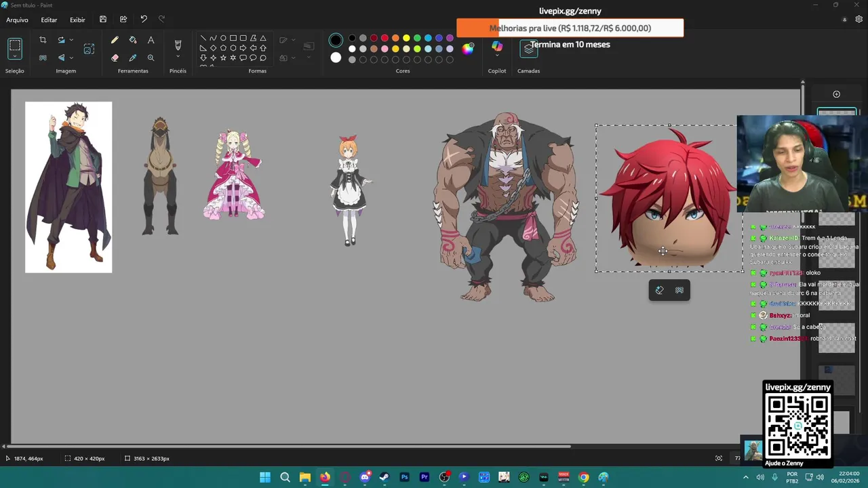
Task: Choose the five-point Star shape
Action: tap(223, 58)
